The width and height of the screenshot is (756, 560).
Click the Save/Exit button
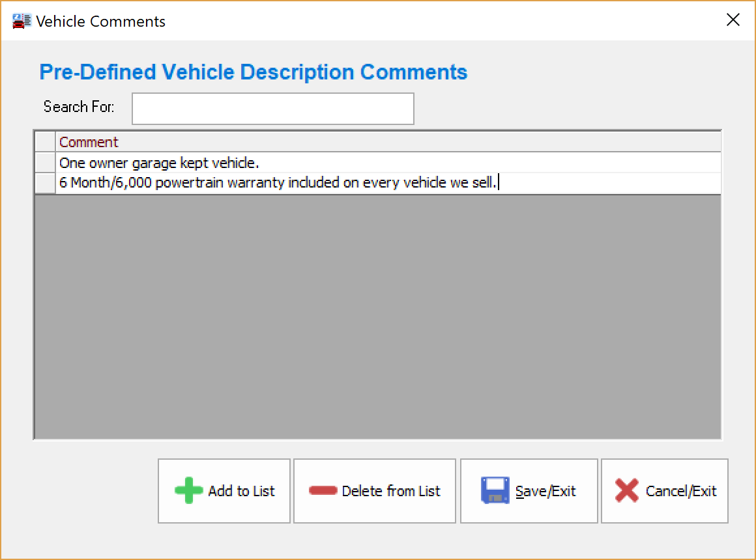click(x=529, y=490)
